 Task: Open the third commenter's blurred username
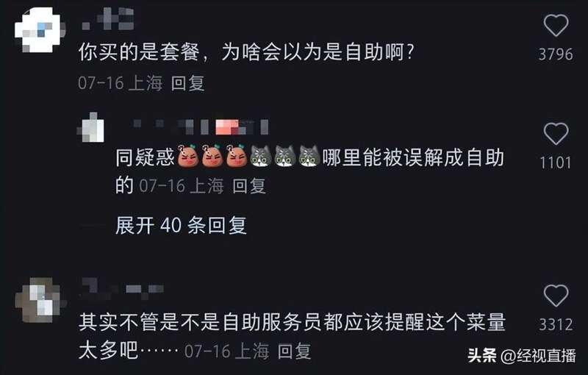pyautogui.click(x=122, y=288)
